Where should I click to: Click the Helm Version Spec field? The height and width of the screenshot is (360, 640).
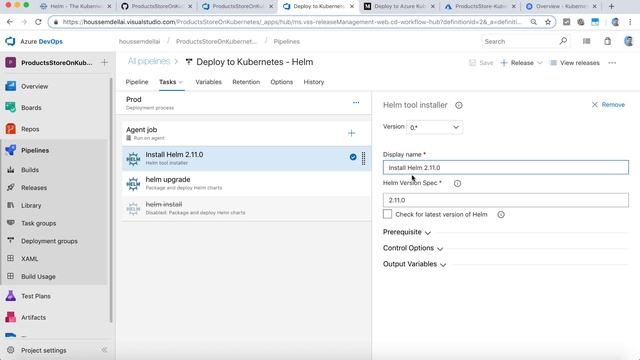[506, 200]
